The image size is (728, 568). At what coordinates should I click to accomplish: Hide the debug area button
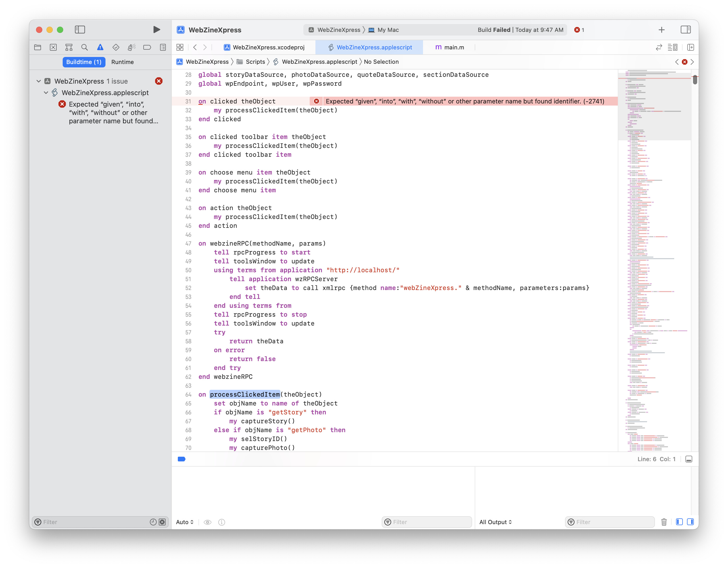tap(689, 459)
